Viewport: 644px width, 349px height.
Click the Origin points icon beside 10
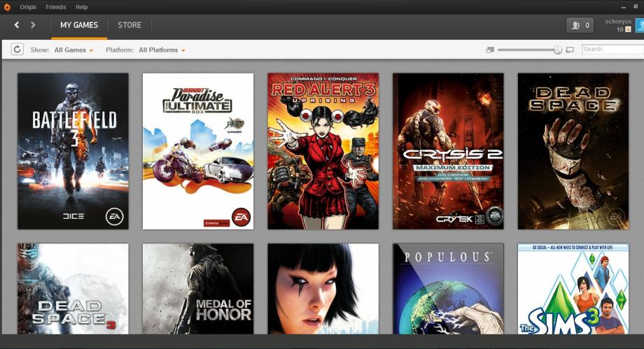pyautogui.click(x=628, y=29)
